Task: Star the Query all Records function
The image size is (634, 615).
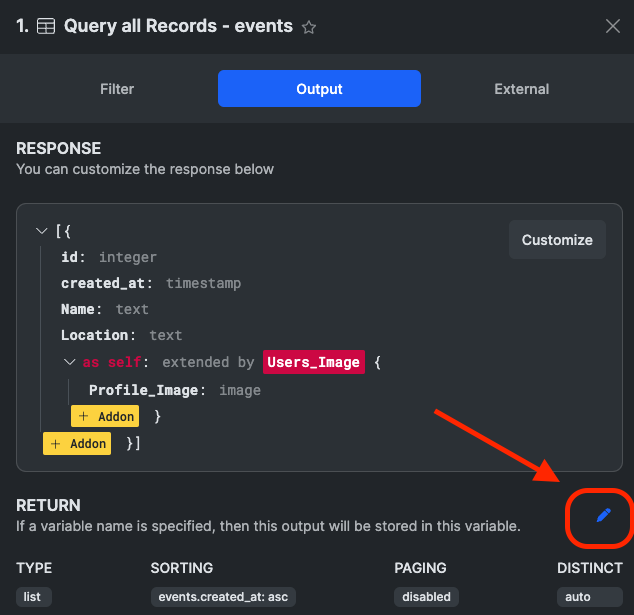Action: click(309, 28)
